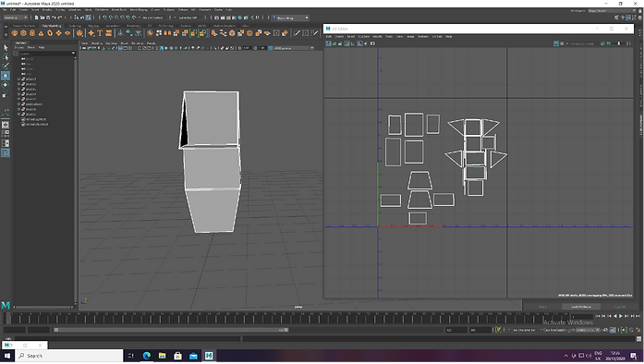Open the sRGB gamma view transform dropdown

293,48
